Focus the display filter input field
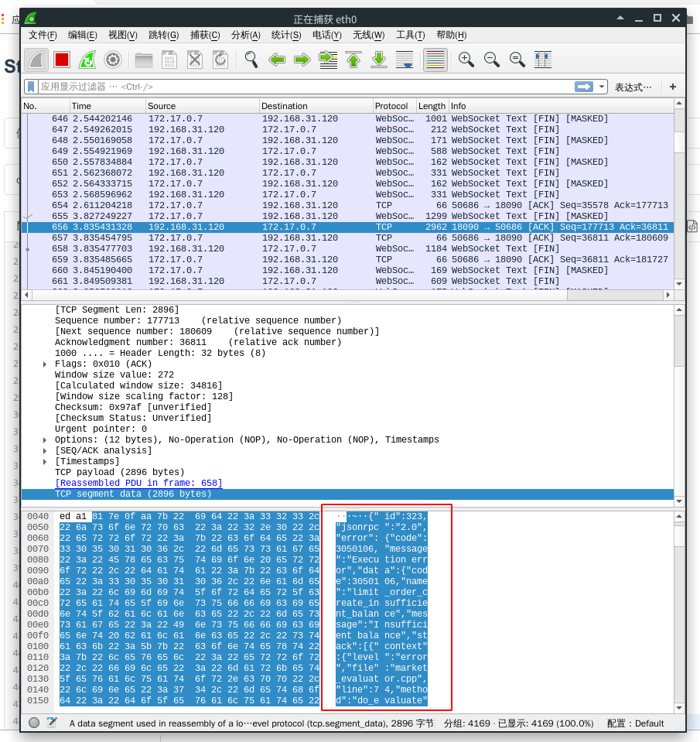The width and height of the screenshot is (700, 742). click(x=305, y=87)
